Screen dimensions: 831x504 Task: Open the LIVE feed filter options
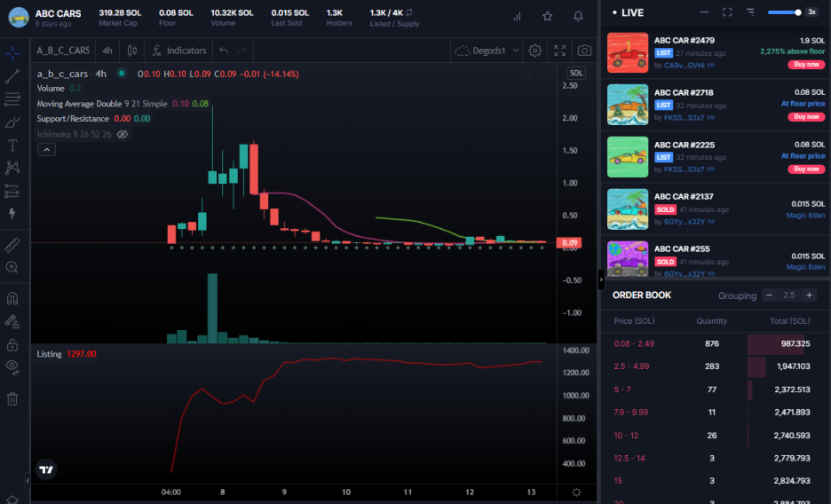point(750,12)
